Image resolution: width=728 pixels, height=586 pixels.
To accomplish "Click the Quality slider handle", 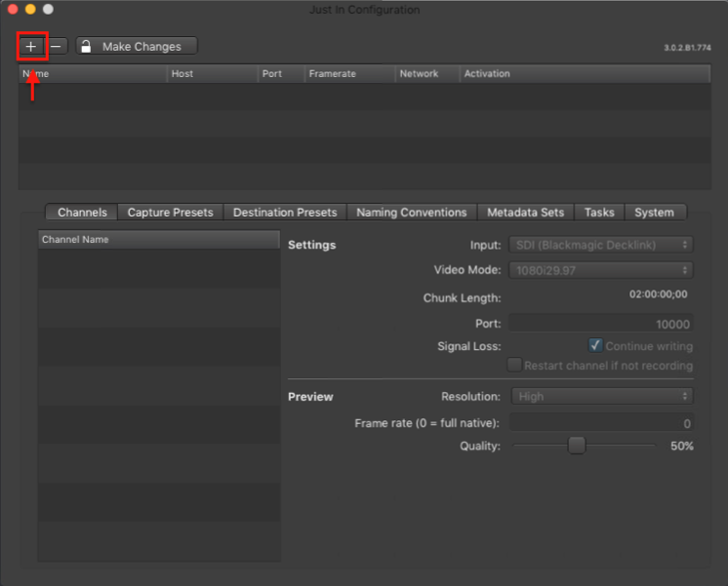I will click(x=577, y=446).
